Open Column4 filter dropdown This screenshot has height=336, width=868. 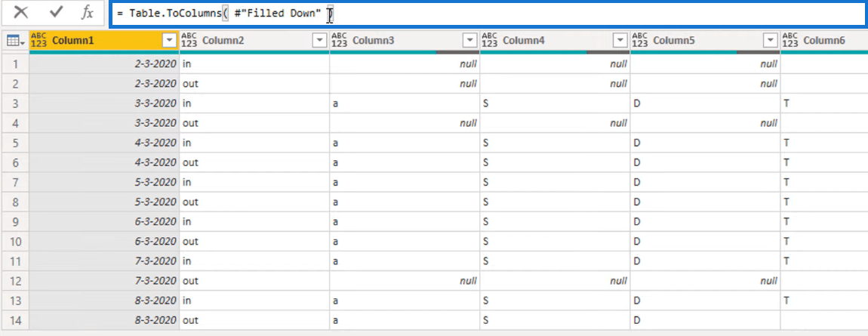[620, 41]
